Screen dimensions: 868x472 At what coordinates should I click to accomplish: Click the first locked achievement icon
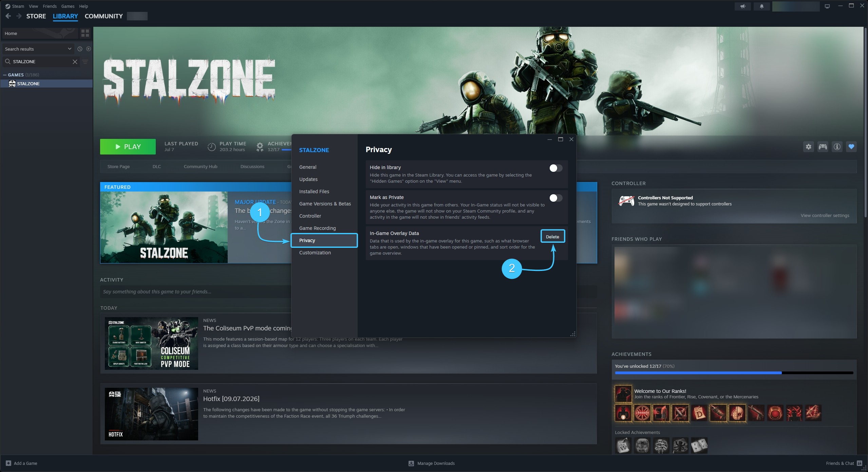coord(623,446)
